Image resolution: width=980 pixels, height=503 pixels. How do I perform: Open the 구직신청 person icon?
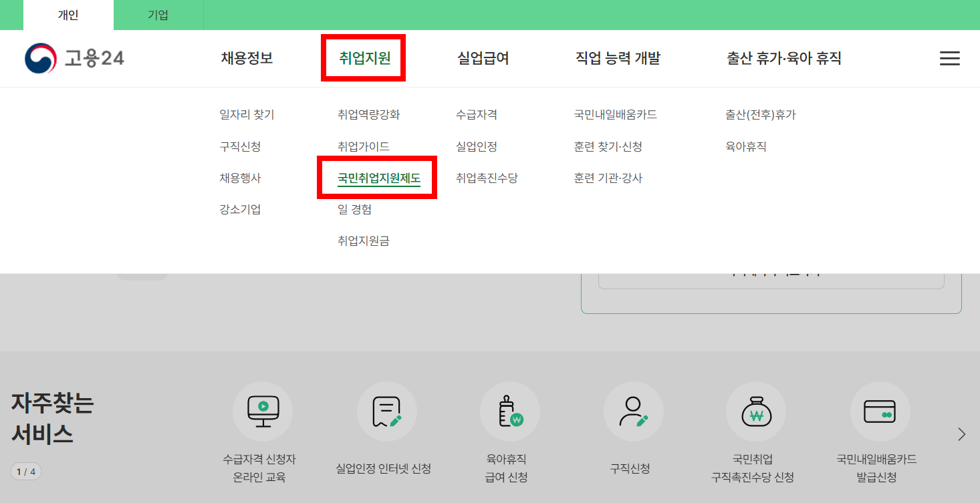[633, 411]
